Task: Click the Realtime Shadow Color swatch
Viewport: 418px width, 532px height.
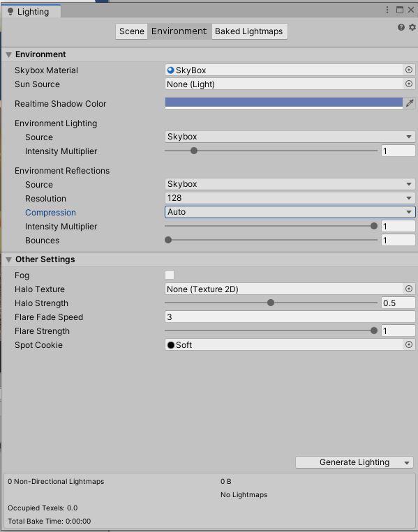Action: (284, 103)
